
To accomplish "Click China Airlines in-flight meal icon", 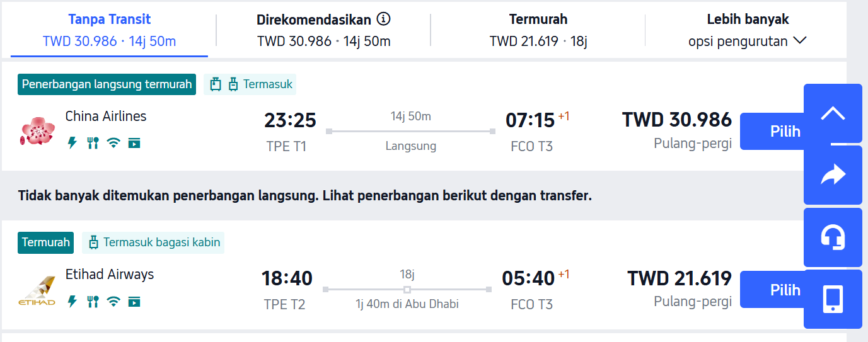I will pos(93,143).
